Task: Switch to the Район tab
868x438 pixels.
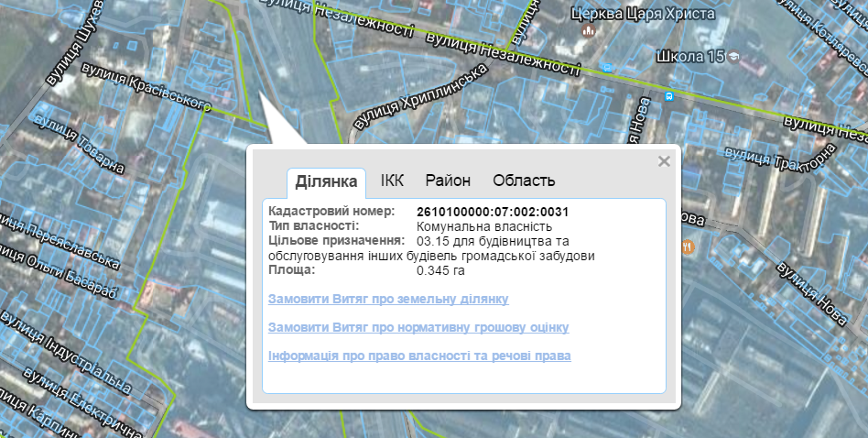Action: click(x=448, y=181)
